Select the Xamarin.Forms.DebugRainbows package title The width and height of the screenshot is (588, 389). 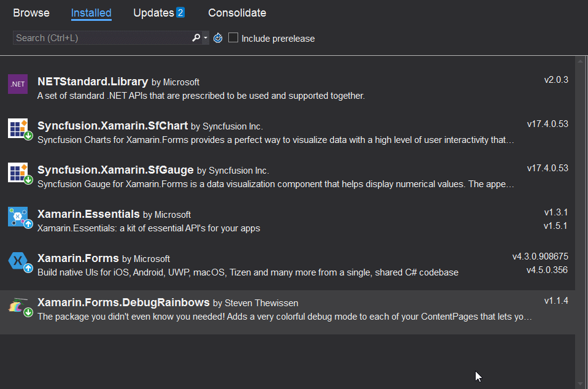(x=123, y=303)
